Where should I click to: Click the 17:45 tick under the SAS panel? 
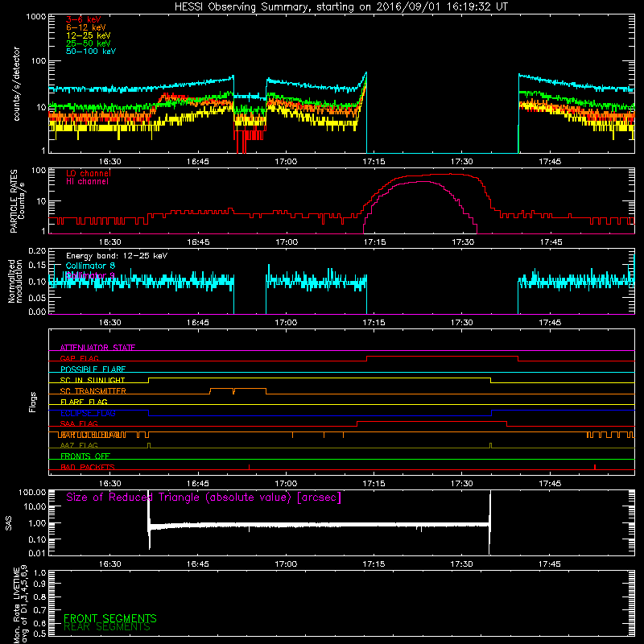pos(550,564)
